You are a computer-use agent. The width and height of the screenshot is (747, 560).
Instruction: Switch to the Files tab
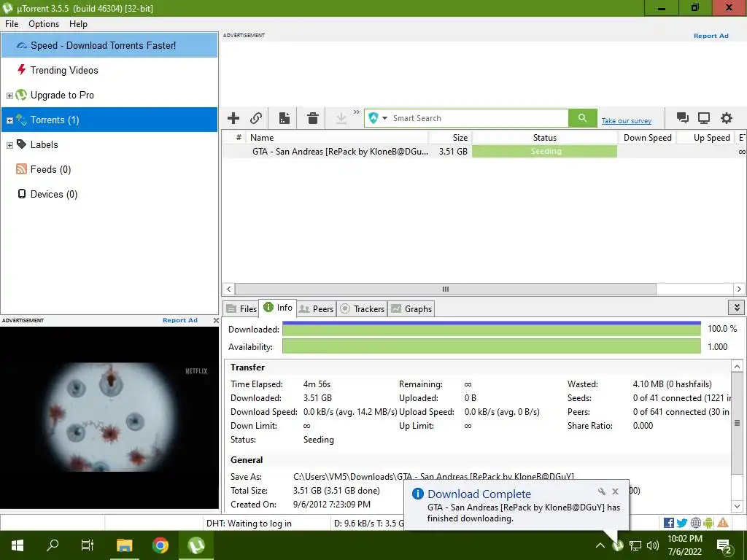pos(241,309)
